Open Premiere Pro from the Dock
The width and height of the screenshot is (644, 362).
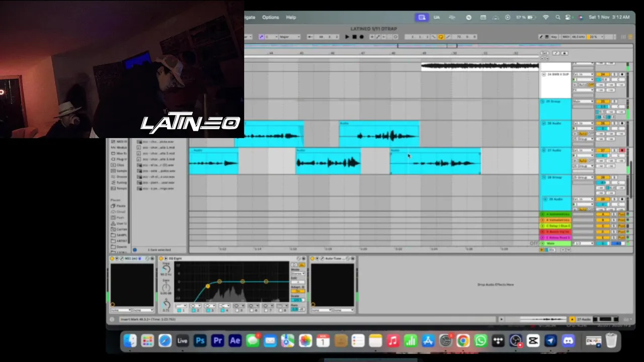[217, 341]
